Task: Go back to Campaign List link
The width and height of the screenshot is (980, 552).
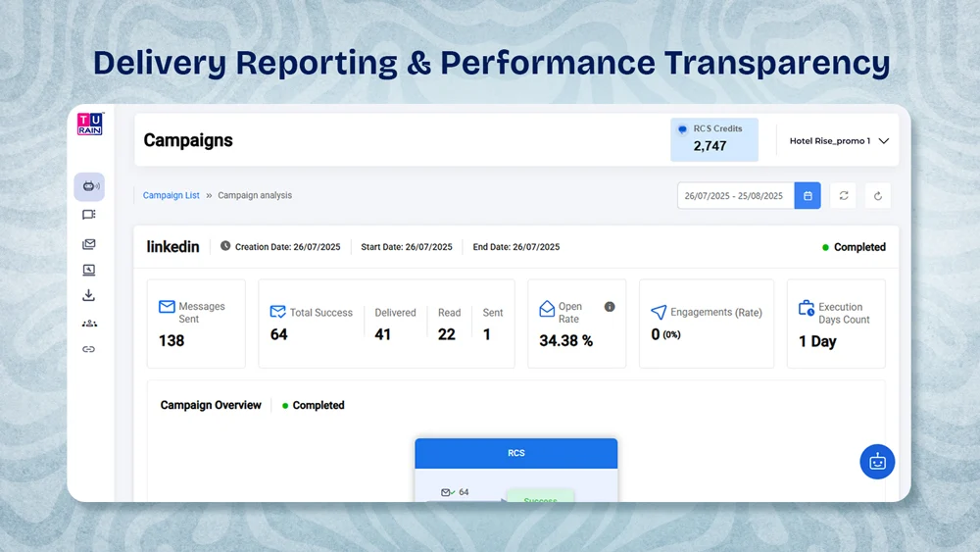Action: (171, 195)
